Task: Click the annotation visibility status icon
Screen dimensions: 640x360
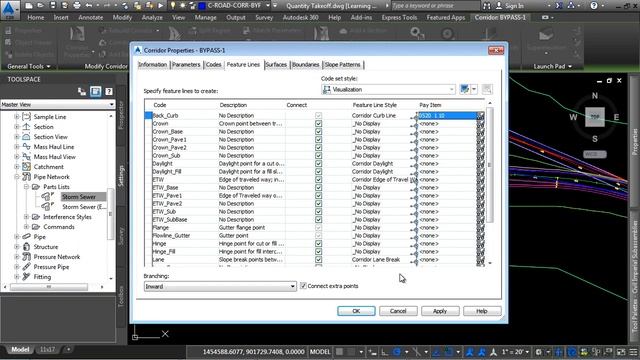Action: pyautogui.click(x=470, y=351)
